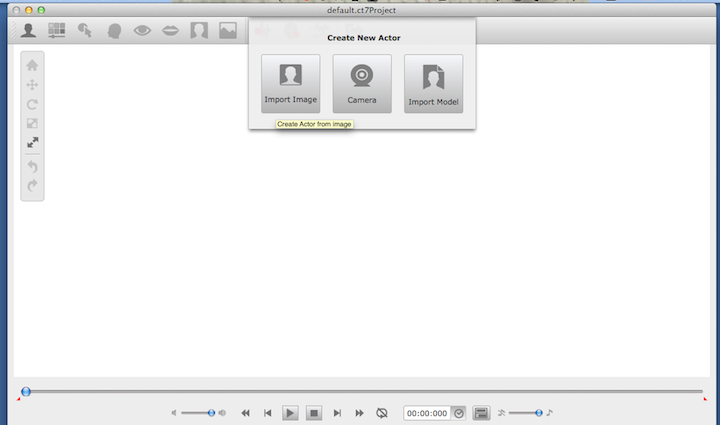The width and height of the screenshot is (720, 425).
Task: Adjust the volume slider handle
Action: click(211, 413)
